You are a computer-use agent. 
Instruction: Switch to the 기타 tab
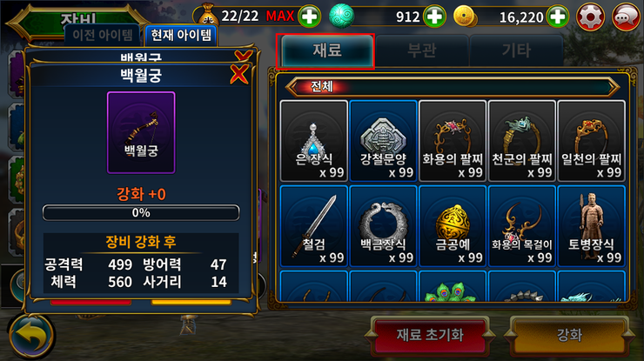tap(516, 50)
